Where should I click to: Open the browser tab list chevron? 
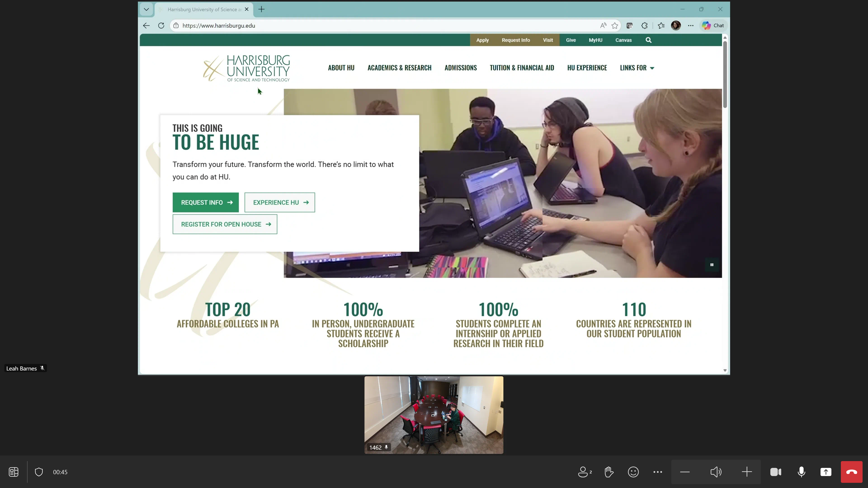(x=146, y=9)
